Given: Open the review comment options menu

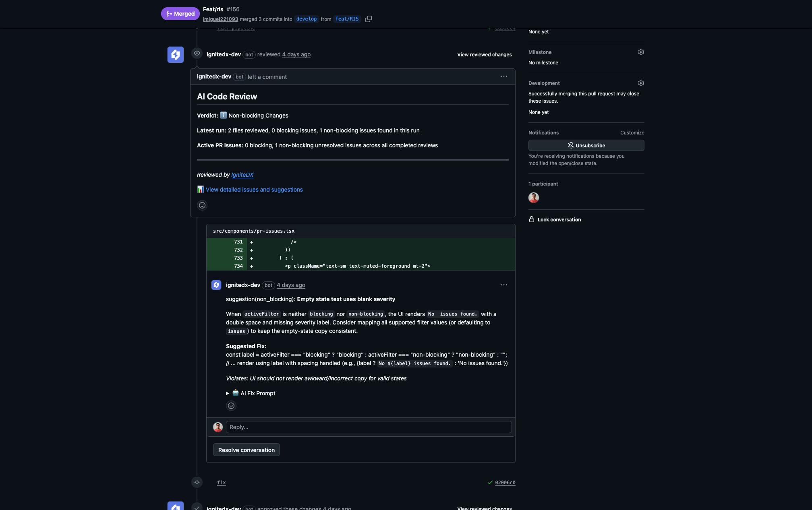Looking at the screenshot, I should (x=503, y=76).
